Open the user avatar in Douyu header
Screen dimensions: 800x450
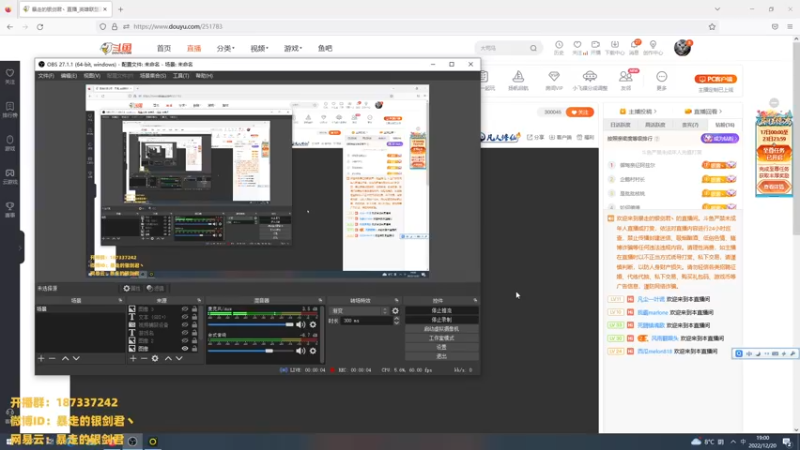tap(682, 48)
